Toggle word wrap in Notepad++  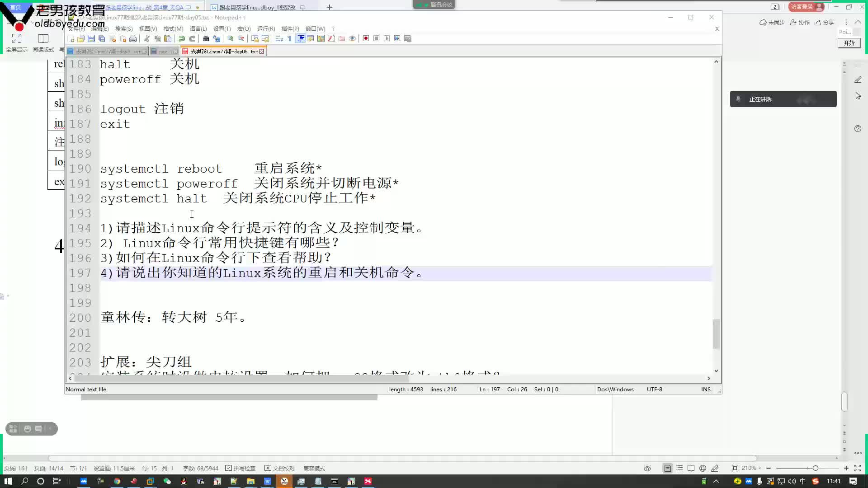click(x=279, y=38)
